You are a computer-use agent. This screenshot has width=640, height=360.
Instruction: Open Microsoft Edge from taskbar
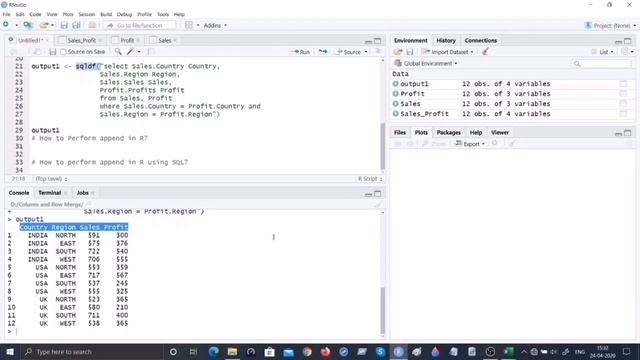pyautogui.click(x=213, y=351)
